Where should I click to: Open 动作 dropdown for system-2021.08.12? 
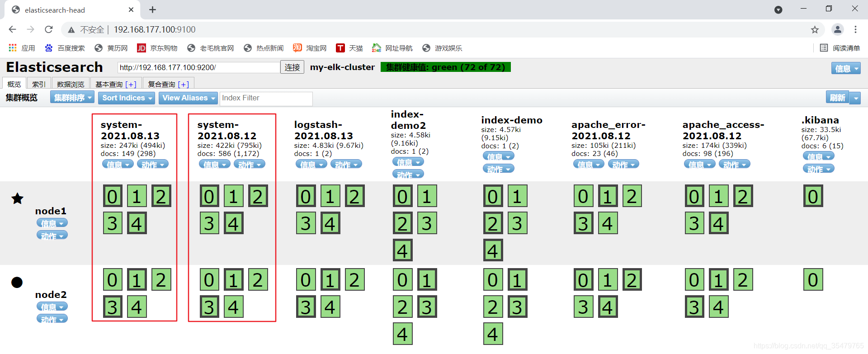tap(250, 164)
